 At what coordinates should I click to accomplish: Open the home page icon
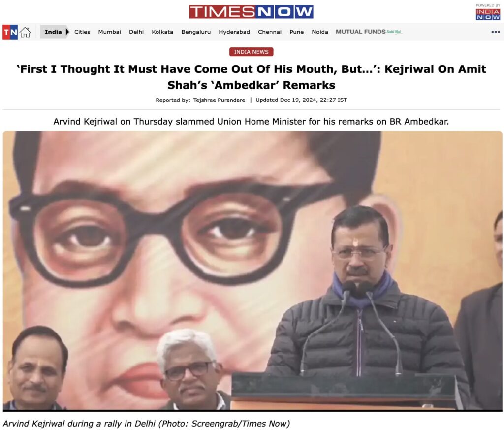(25, 32)
